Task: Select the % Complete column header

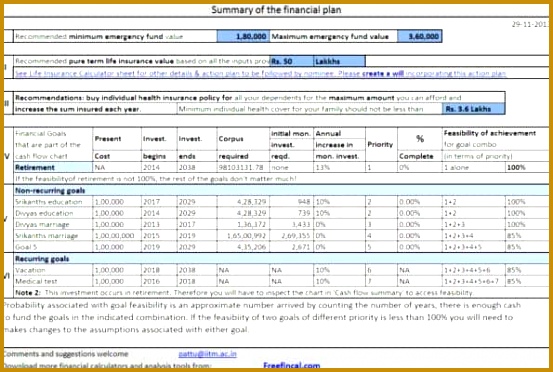Action: (420, 145)
